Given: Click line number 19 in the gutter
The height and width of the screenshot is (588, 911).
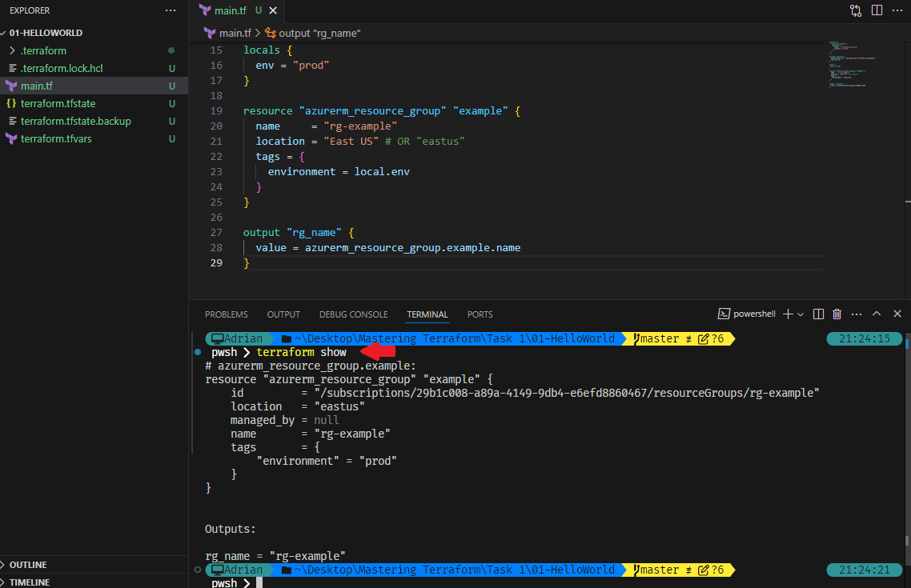Looking at the screenshot, I should [216, 111].
